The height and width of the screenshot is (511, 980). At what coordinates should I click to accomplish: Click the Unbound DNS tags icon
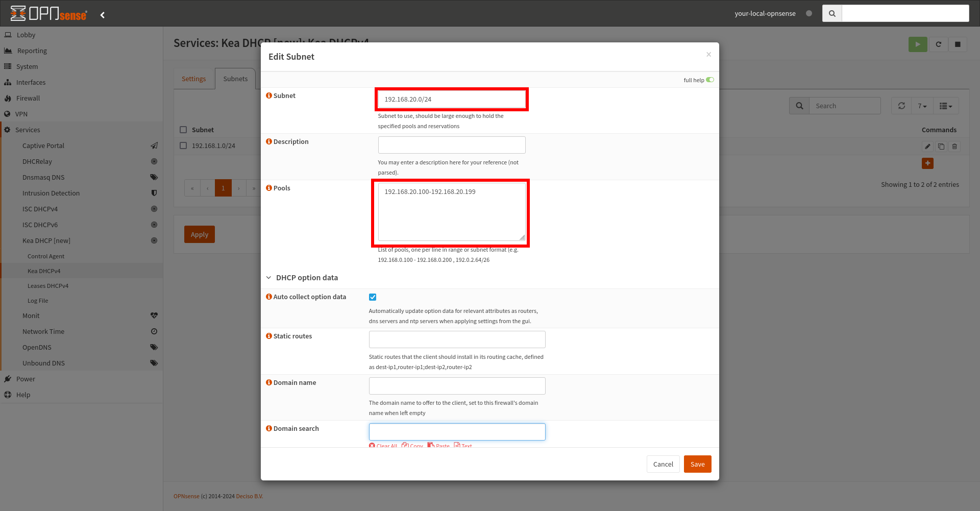point(154,363)
